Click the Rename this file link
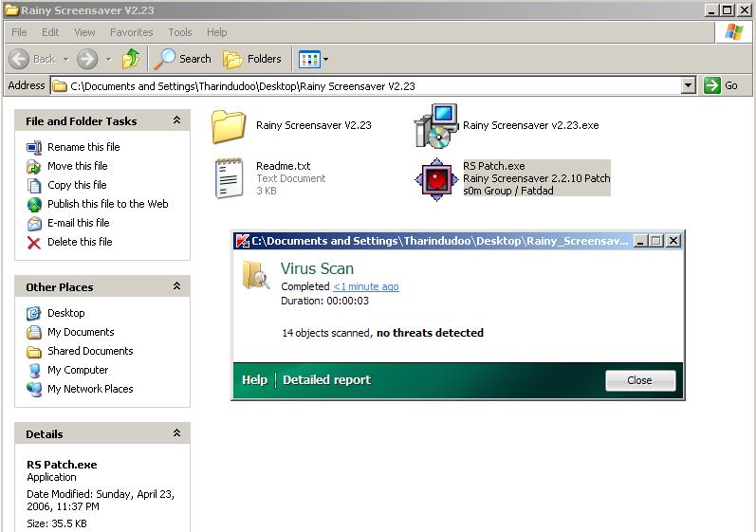756x532 pixels. tap(83, 147)
